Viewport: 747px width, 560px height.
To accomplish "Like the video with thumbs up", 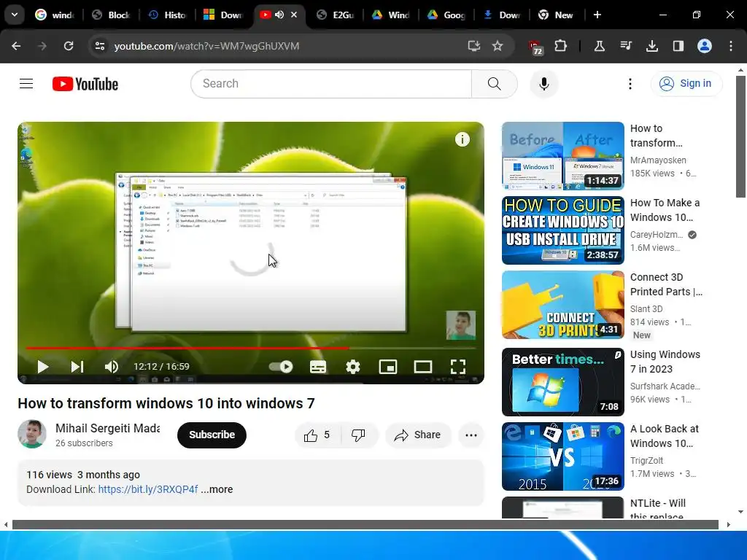I will (x=318, y=435).
